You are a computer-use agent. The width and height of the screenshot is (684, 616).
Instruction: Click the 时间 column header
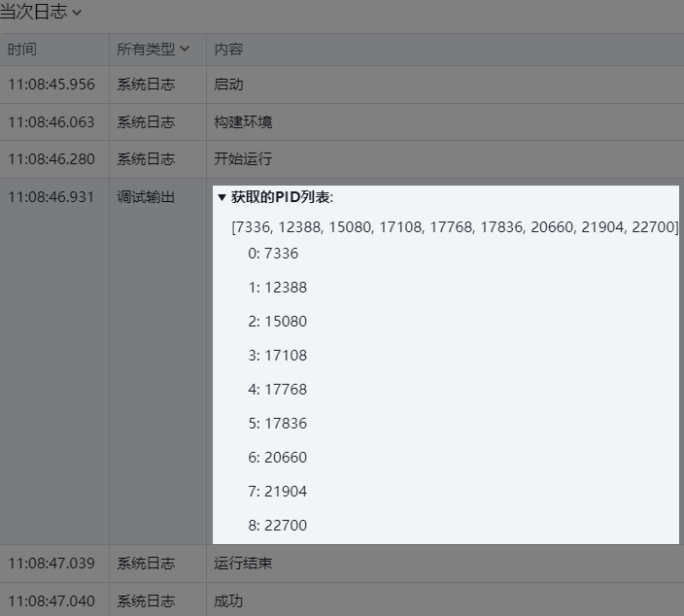pos(22,49)
